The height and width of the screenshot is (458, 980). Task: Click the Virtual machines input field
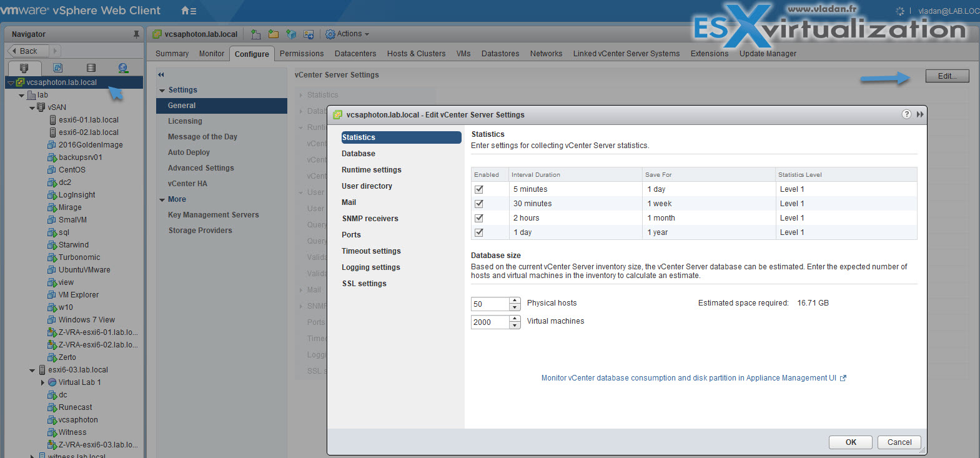[x=490, y=322]
